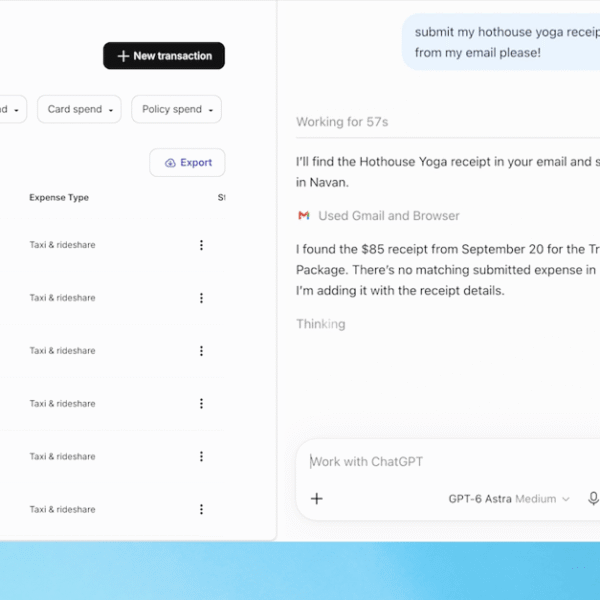Click the Thinking status text
600x600 pixels.
[321, 324]
